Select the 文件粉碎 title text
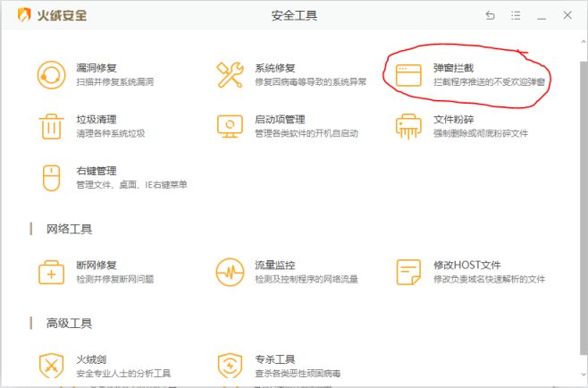Screen dimensions: 588x388 pos(453,119)
